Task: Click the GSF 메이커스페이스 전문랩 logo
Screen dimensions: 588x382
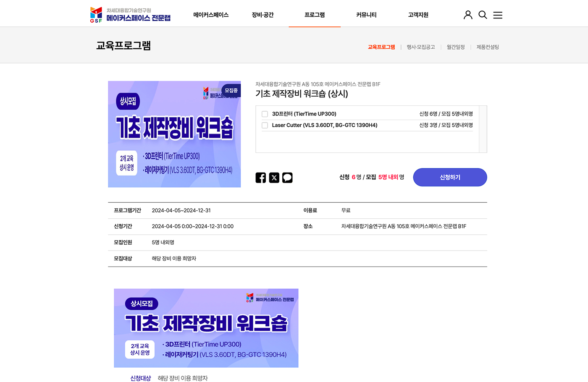Action: (130, 15)
